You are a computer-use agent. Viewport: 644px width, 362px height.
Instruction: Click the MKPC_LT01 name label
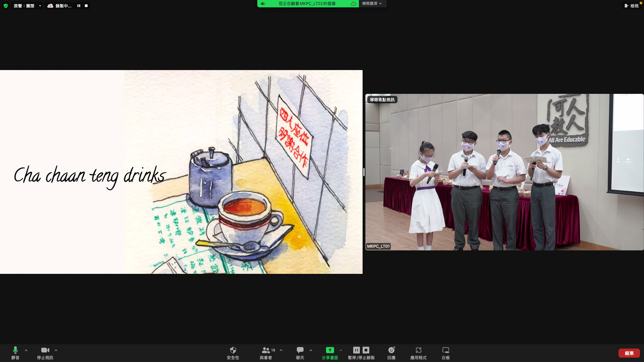[x=378, y=246]
